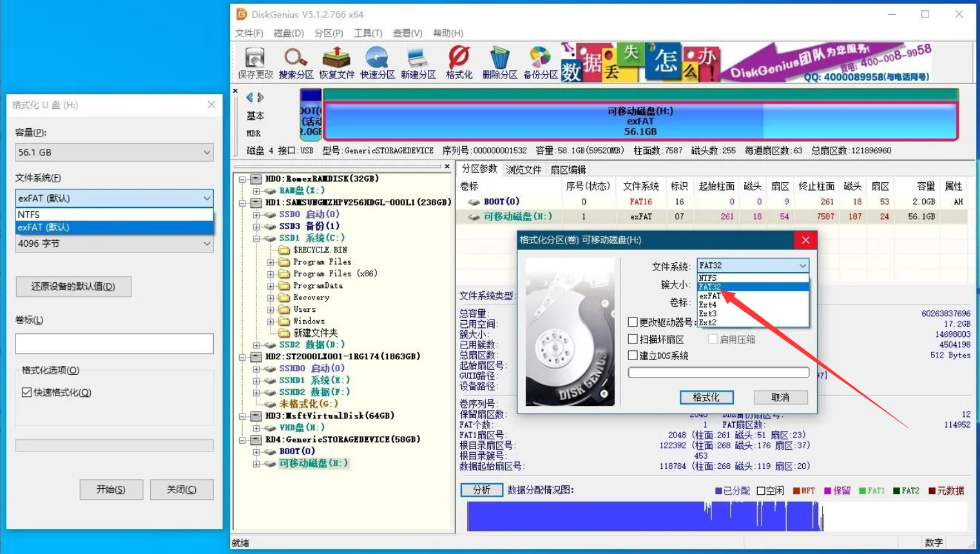
Task: Click the 还原设备的默认值 button
Action: point(73,287)
